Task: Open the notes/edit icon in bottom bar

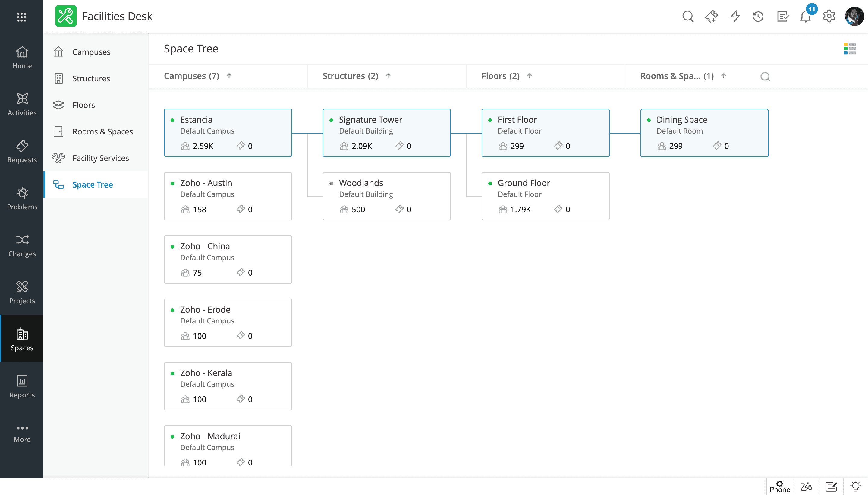Action: click(831, 487)
